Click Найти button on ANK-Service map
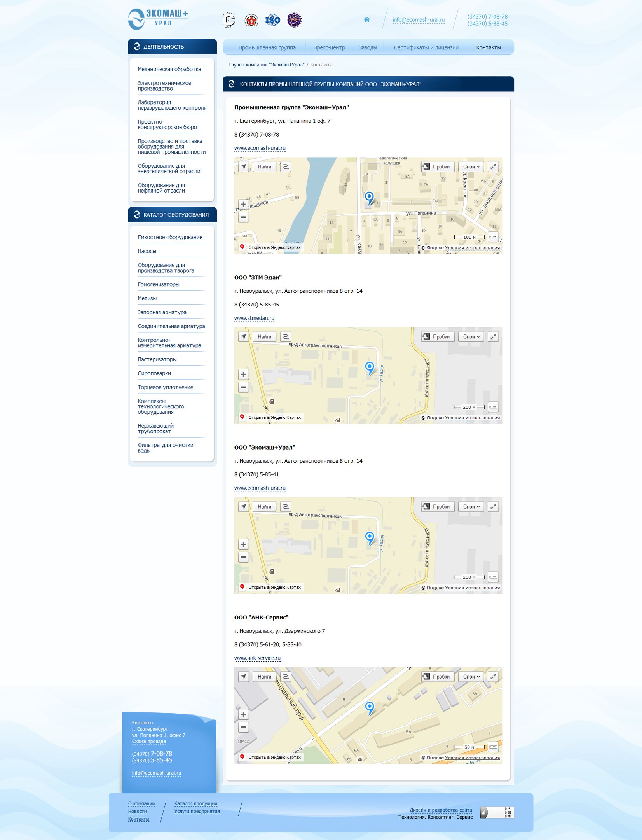 264,676
